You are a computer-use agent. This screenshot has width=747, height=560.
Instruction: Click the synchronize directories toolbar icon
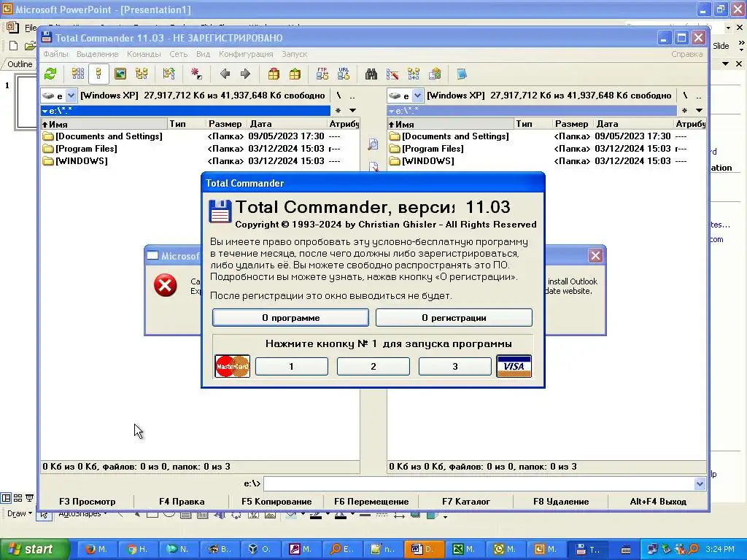414,74
